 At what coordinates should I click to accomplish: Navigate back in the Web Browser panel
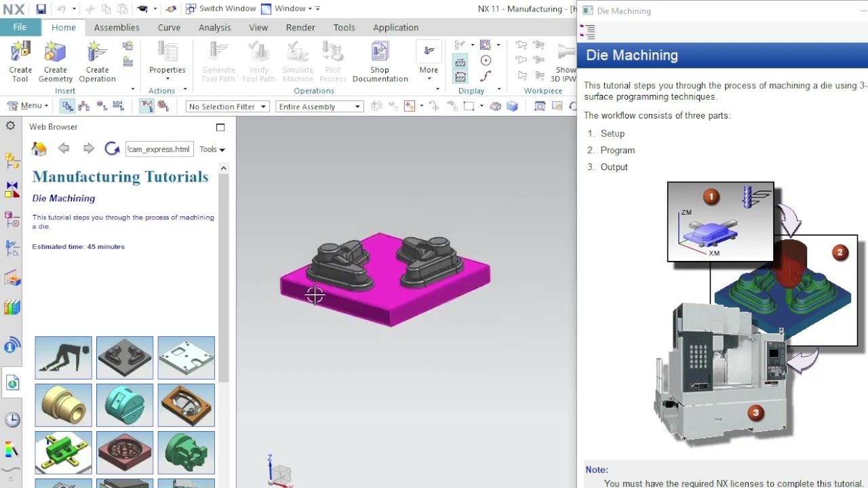coord(64,148)
